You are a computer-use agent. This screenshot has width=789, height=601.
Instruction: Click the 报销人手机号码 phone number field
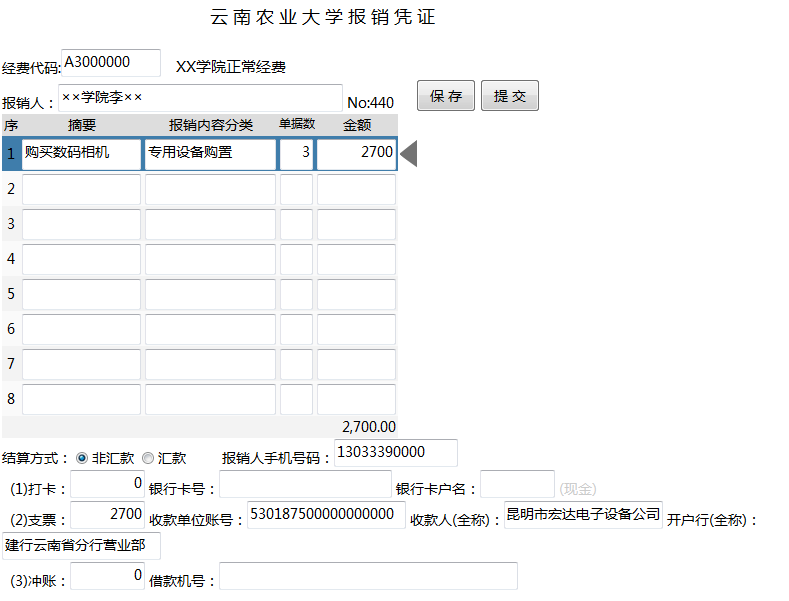point(396,453)
